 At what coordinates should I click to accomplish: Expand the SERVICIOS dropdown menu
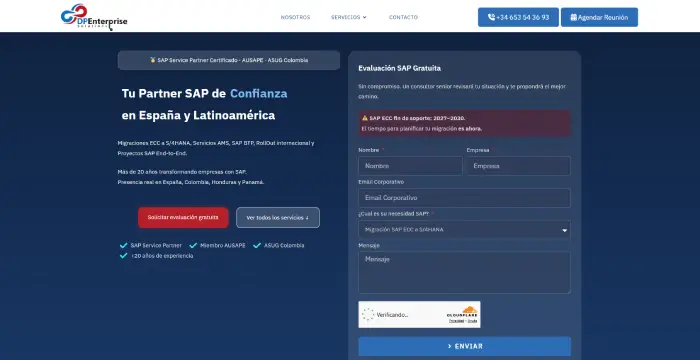(x=349, y=17)
